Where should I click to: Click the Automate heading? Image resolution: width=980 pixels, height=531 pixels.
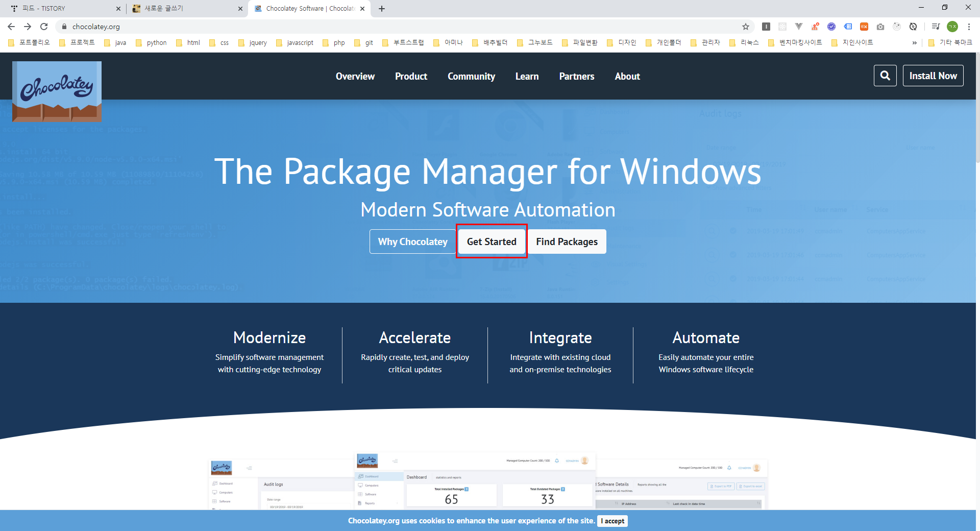tap(706, 337)
